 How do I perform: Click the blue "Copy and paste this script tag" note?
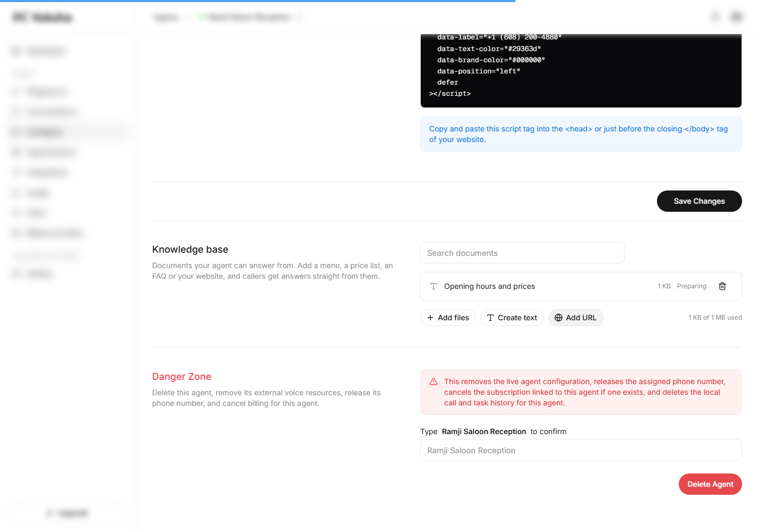tap(581, 134)
